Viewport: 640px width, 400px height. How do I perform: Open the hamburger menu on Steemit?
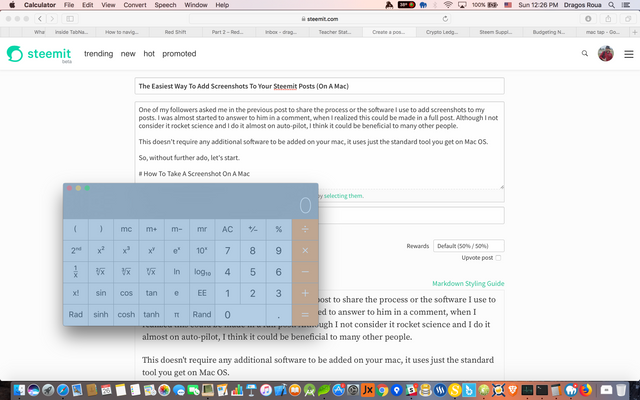pos(629,54)
